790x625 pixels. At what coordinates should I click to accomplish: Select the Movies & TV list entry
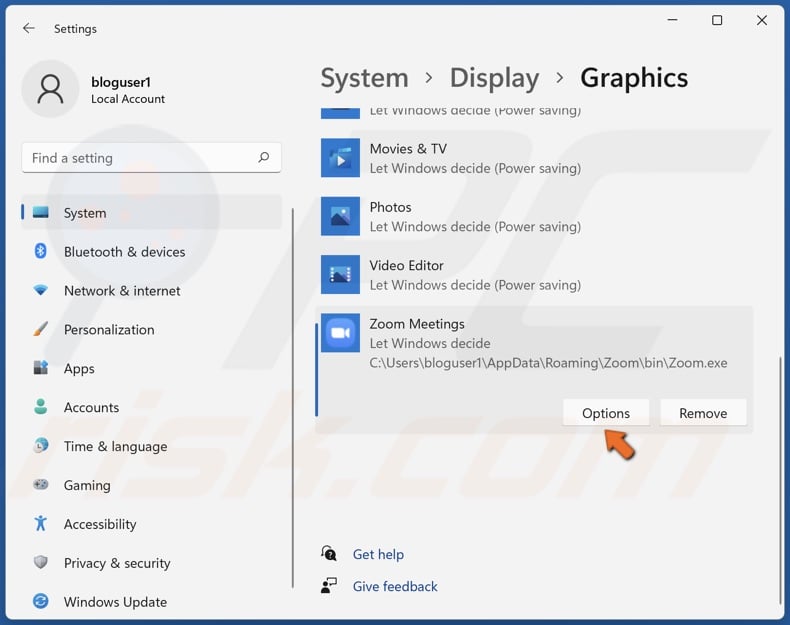pyautogui.click(x=534, y=158)
